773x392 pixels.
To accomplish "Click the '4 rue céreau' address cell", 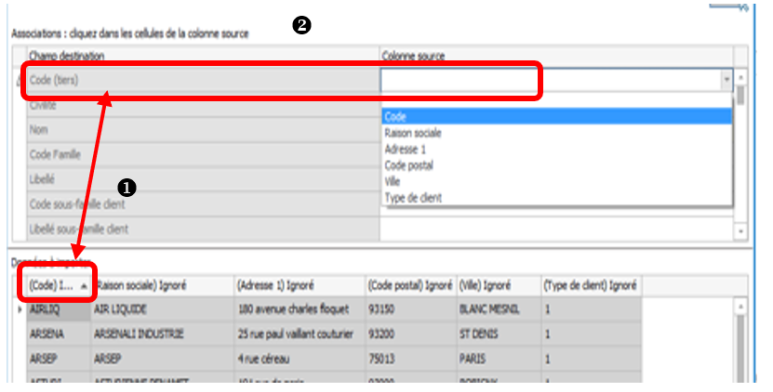I will point(300,359).
